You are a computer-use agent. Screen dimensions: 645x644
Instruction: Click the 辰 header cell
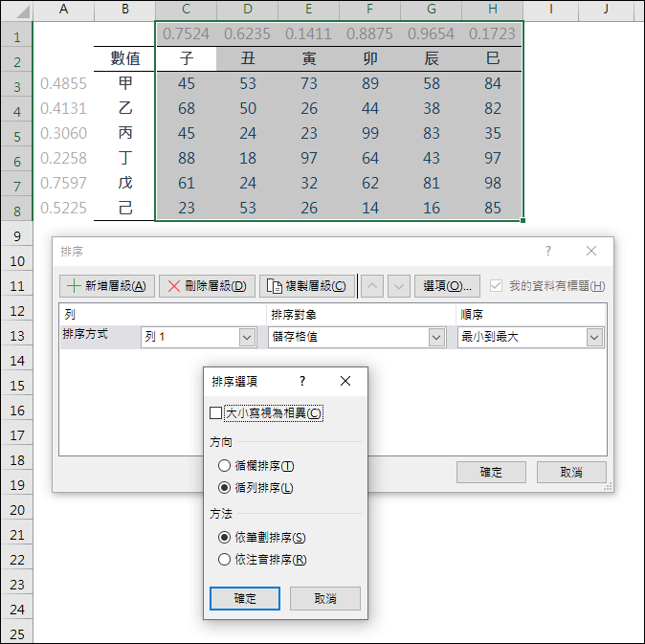point(431,58)
